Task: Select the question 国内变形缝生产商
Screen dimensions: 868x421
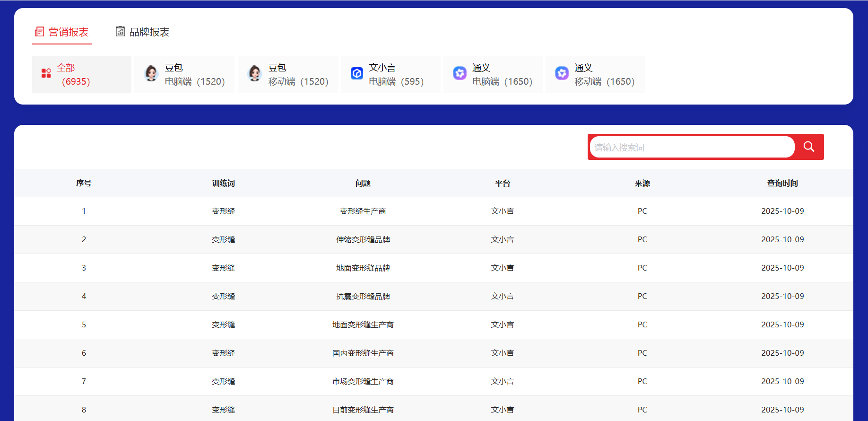Action: pyautogui.click(x=363, y=353)
